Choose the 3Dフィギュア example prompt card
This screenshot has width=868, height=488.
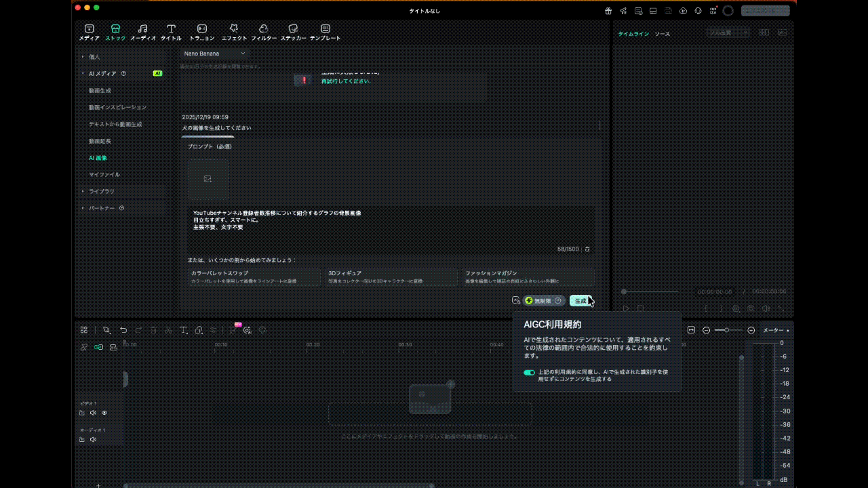(391, 277)
